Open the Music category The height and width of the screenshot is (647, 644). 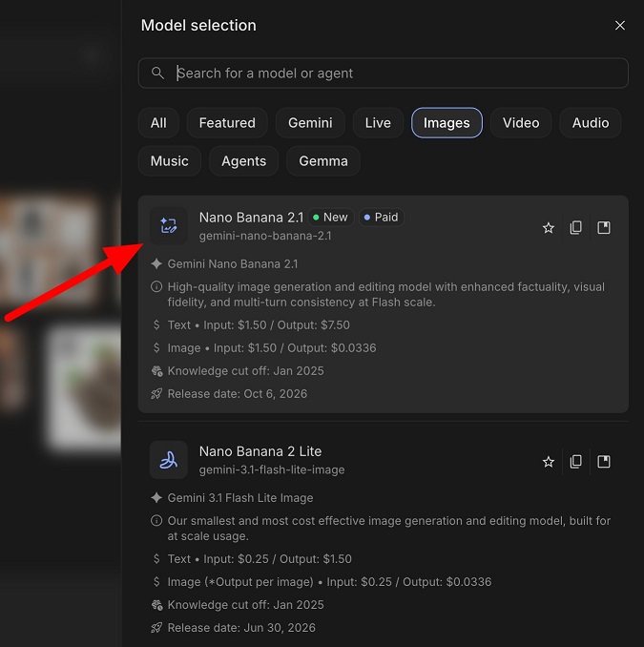coord(170,161)
